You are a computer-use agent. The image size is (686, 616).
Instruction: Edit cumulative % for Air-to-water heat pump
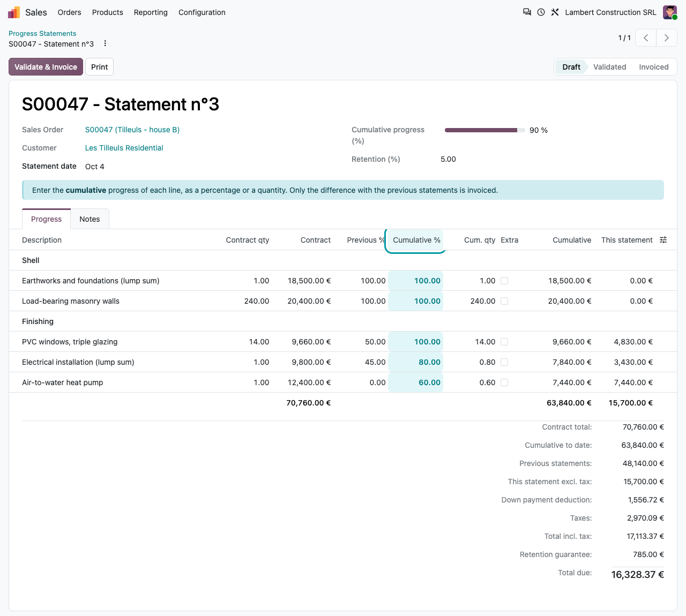pos(415,382)
